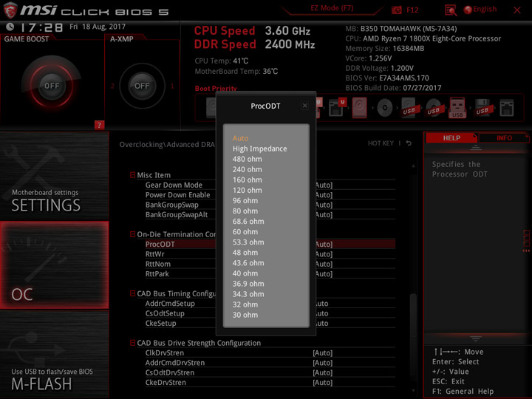Open the ClkDrvStren value dropdown
Screen dimensions: 532x399
click(323, 353)
